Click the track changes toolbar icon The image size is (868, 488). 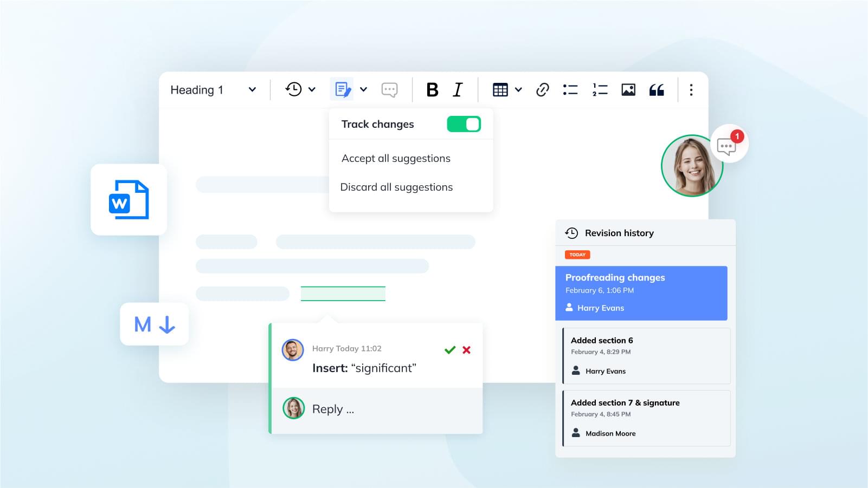pyautogui.click(x=343, y=89)
